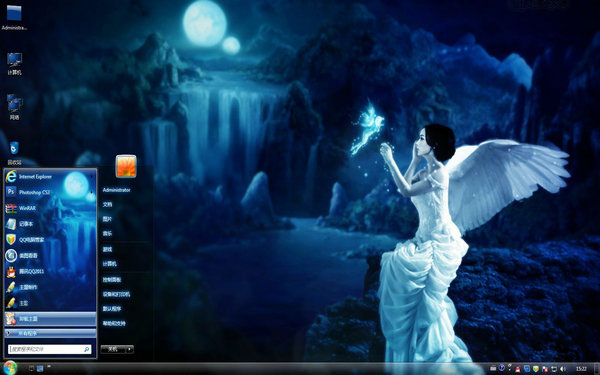Click the Show Desktop taskbar strip
Viewport: 600px width, 375px height.
coord(597,368)
